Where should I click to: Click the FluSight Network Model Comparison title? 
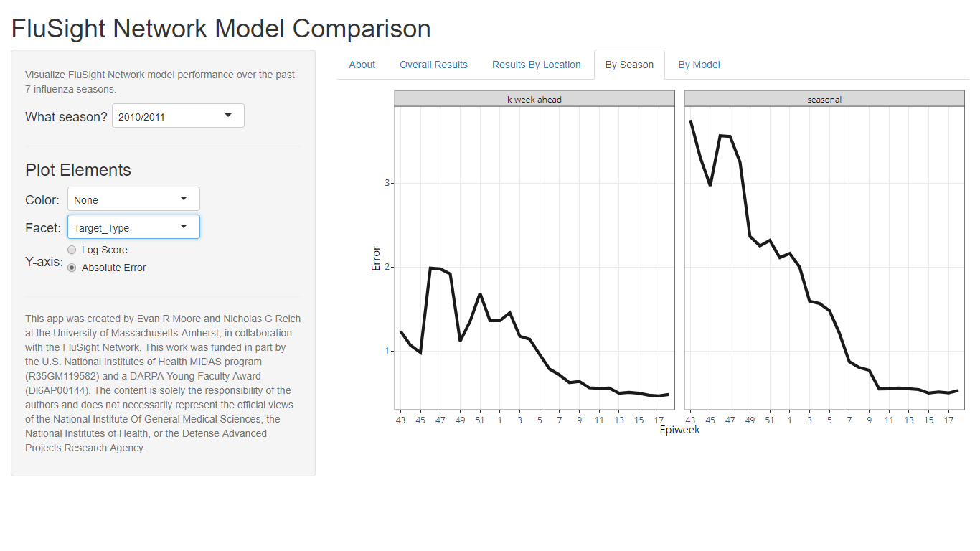221,29
